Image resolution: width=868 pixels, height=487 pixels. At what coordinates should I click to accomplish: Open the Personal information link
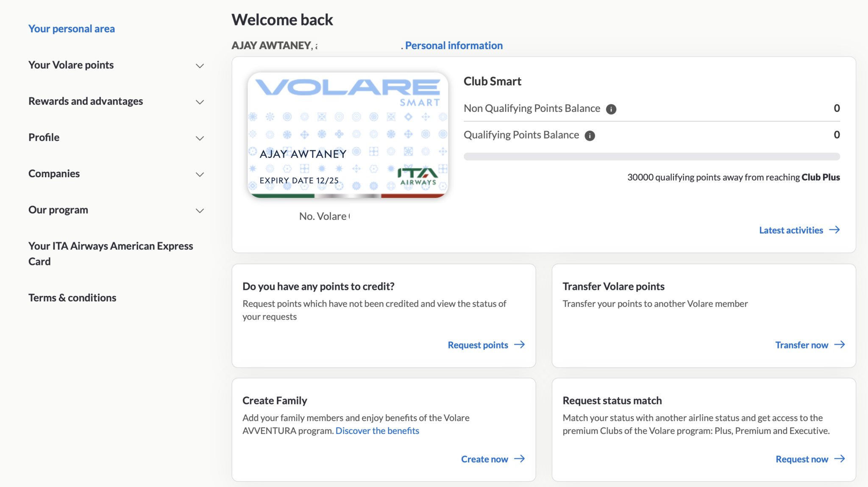(x=453, y=45)
